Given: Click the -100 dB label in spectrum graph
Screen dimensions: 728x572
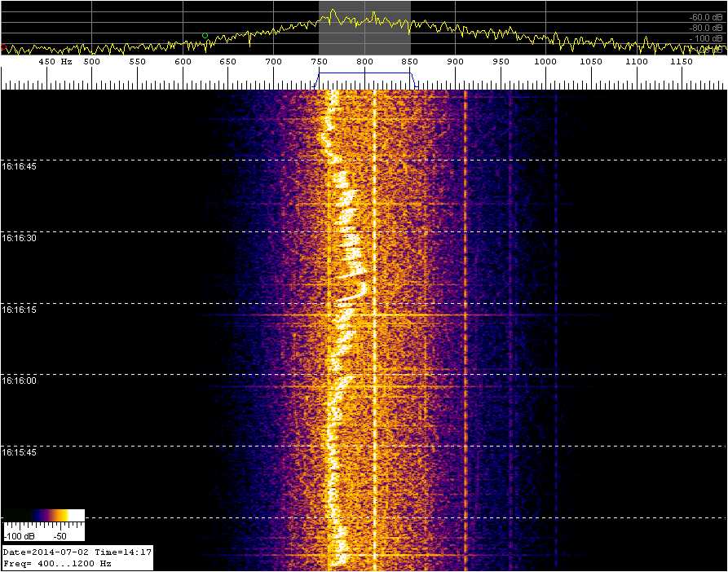Looking at the screenshot, I should click(x=708, y=38).
